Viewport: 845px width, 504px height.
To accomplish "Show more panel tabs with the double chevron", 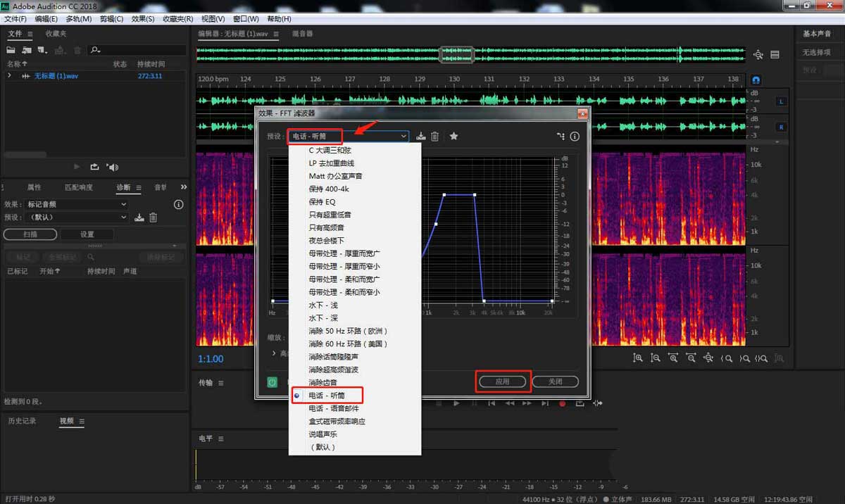I will [184, 187].
